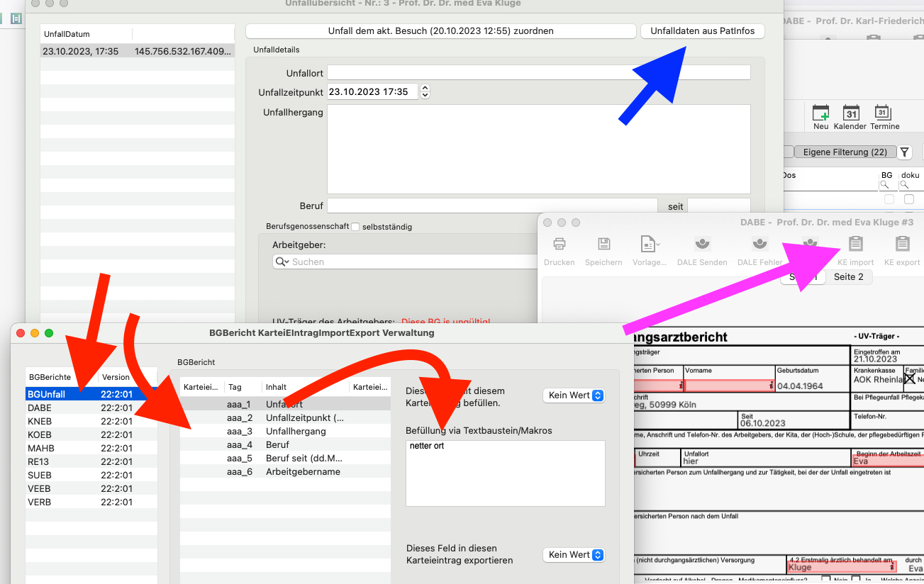
Task: Open the Vorlage document icon menu
Action: coord(650,244)
